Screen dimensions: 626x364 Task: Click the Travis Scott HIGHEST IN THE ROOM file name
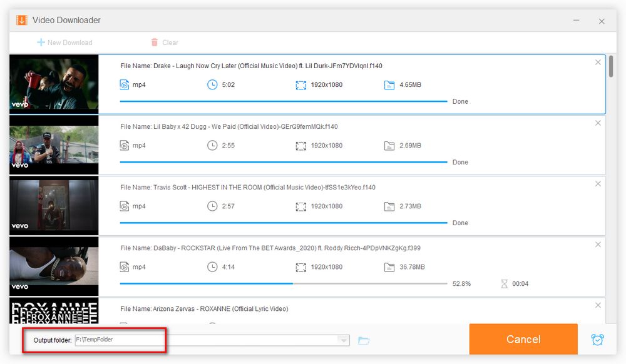coord(247,188)
